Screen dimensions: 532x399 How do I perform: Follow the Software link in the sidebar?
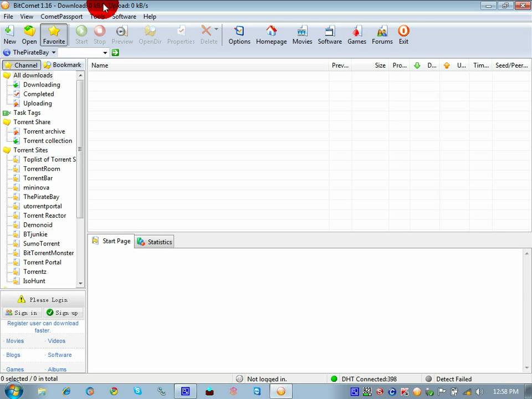pos(60,355)
